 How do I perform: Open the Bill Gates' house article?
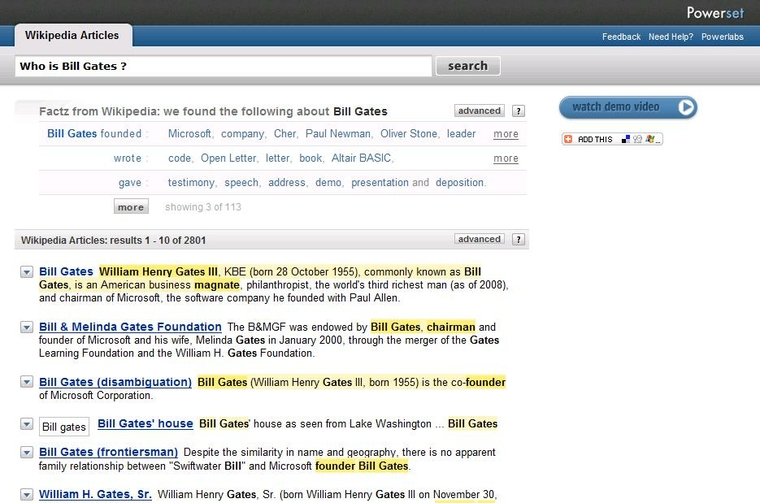coord(145,424)
